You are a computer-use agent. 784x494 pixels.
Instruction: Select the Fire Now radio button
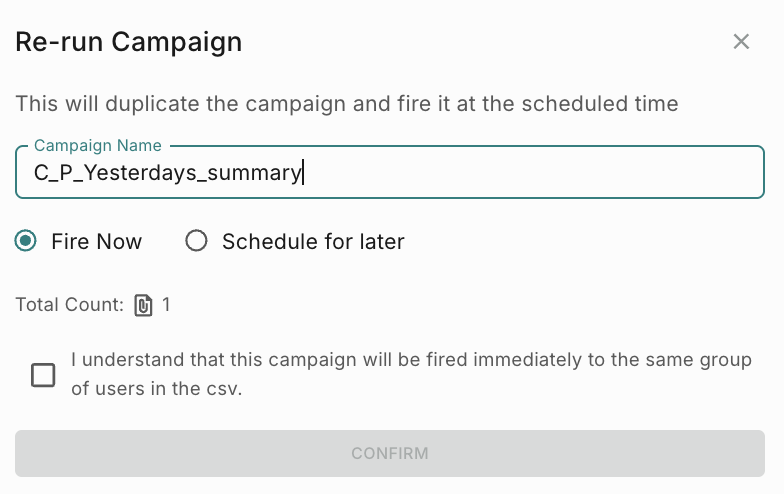coord(27,241)
